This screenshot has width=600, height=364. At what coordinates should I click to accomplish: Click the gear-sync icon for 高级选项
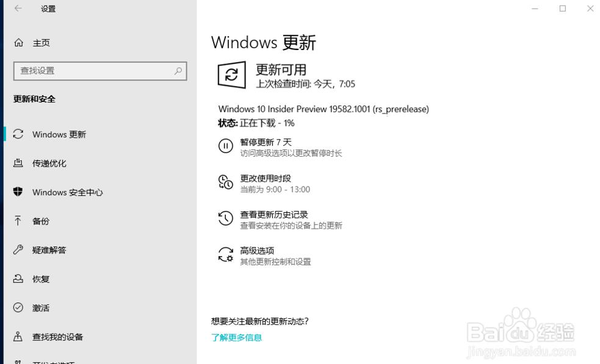click(226, 254)
